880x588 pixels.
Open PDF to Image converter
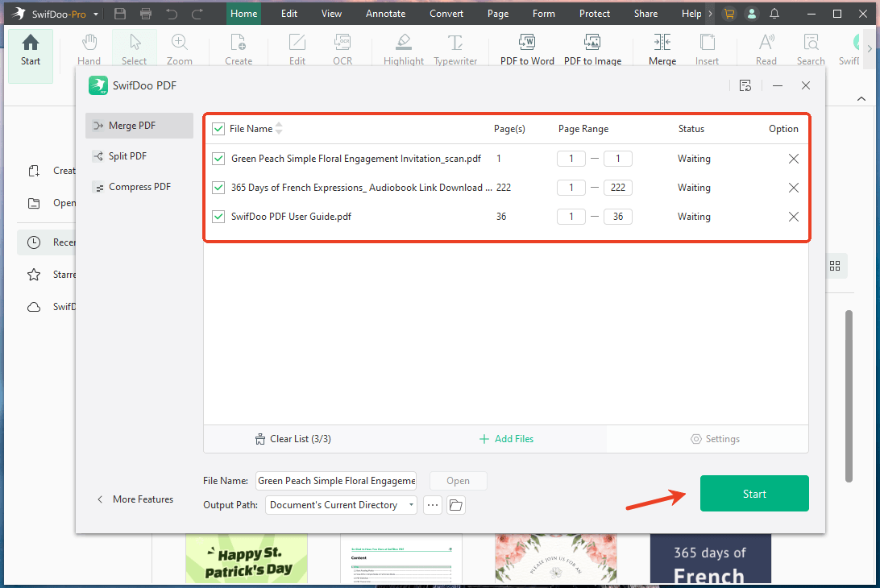click(592, 50)
